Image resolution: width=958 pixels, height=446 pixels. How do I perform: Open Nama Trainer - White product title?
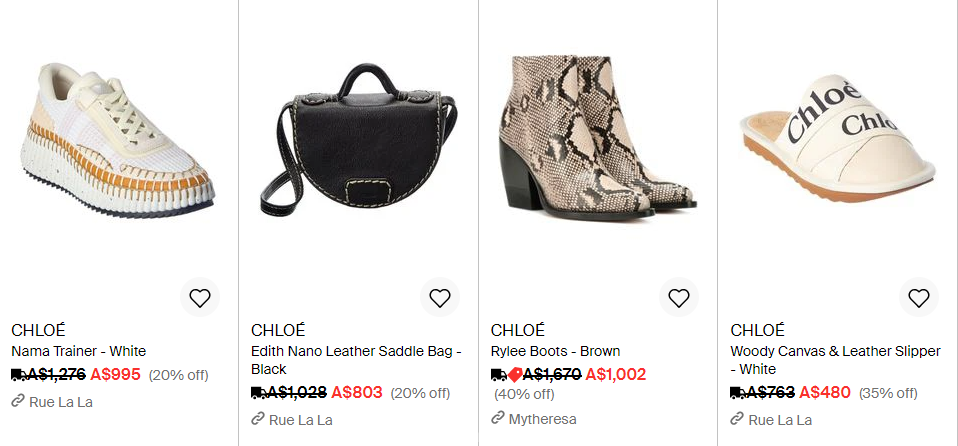click(79, 351)
